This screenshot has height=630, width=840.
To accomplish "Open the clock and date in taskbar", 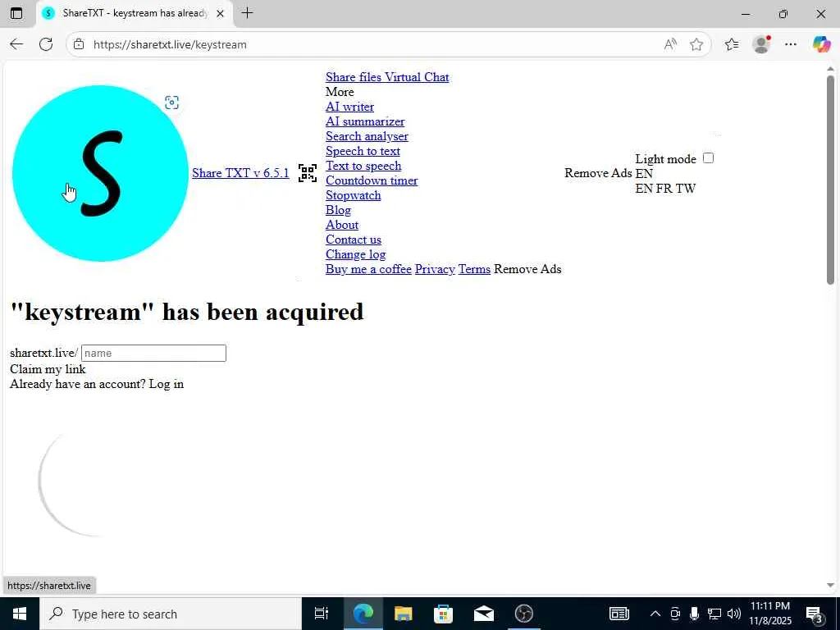I will coord(769,614).
